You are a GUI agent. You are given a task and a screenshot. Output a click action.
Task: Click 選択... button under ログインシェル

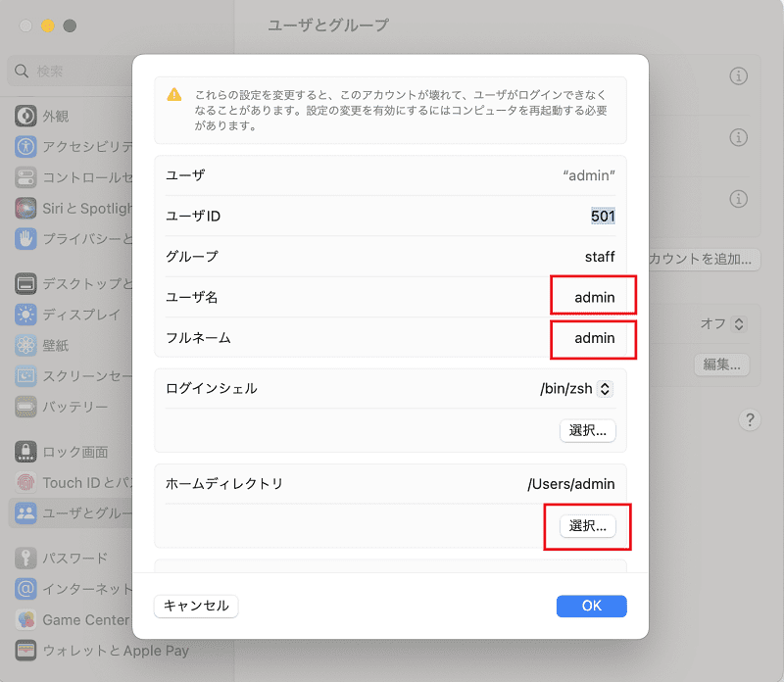(x=587, y=430)
